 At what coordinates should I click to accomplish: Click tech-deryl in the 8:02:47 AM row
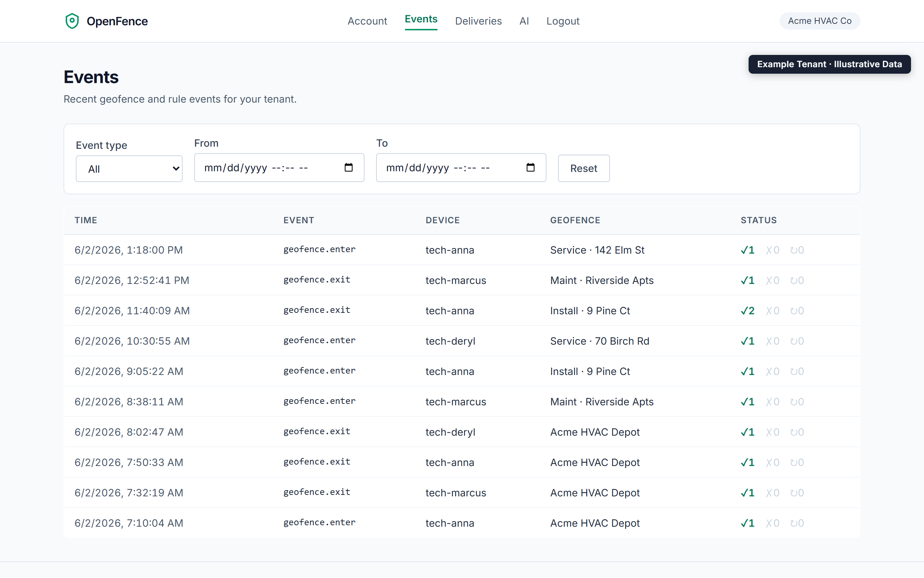450,432
